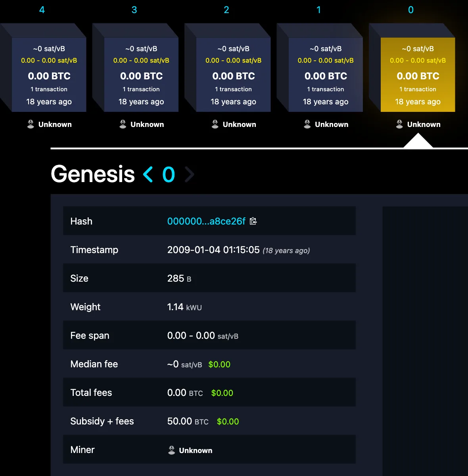Open the block 3 cube
The width and height of the screenshot is (468, 476).
pos(141,75)
